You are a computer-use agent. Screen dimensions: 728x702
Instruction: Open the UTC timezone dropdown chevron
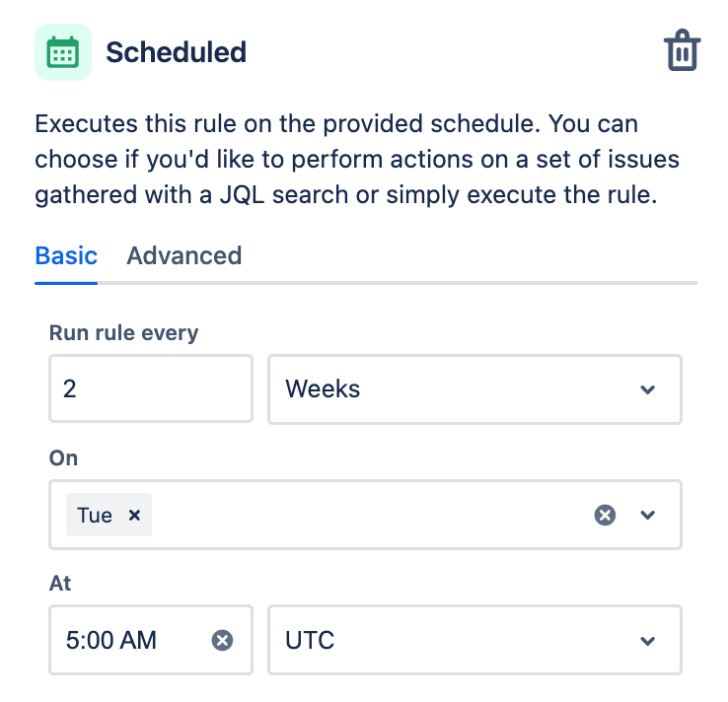[x=648, y=641]
